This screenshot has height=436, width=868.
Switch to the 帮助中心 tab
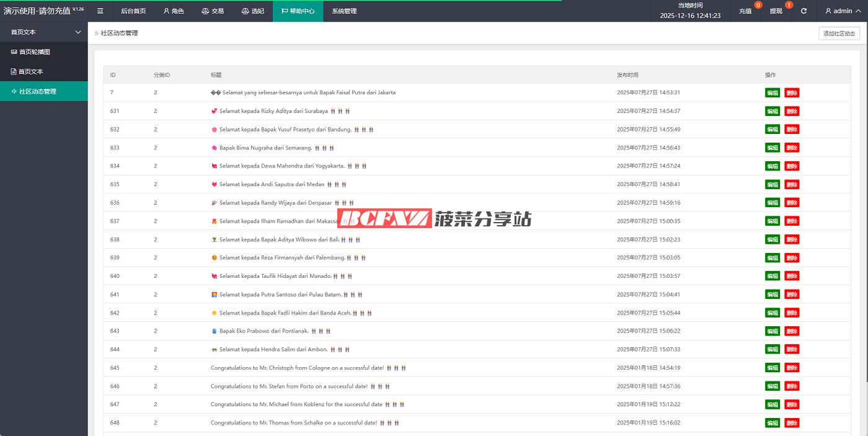point(298,11)
